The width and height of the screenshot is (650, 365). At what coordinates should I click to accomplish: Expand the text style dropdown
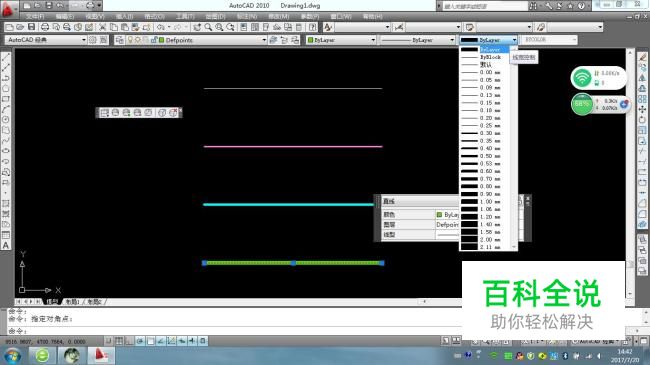tap(387, 27)
